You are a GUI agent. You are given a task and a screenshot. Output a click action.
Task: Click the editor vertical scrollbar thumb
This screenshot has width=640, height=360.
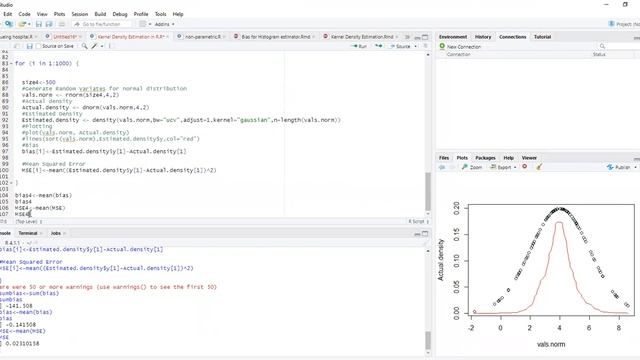(428, 191)
